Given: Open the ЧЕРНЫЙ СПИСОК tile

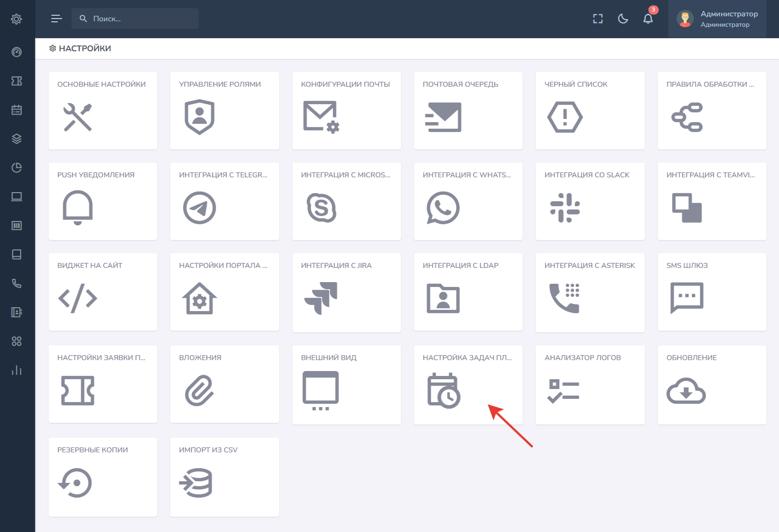Looking at the screenshot, I should pos(590,111).
